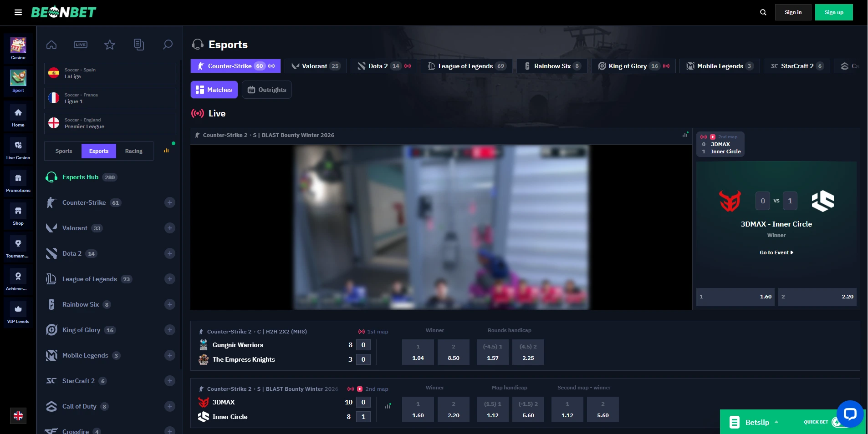
Task: Open VIP Levels crown icon
Action: (18, 313)
